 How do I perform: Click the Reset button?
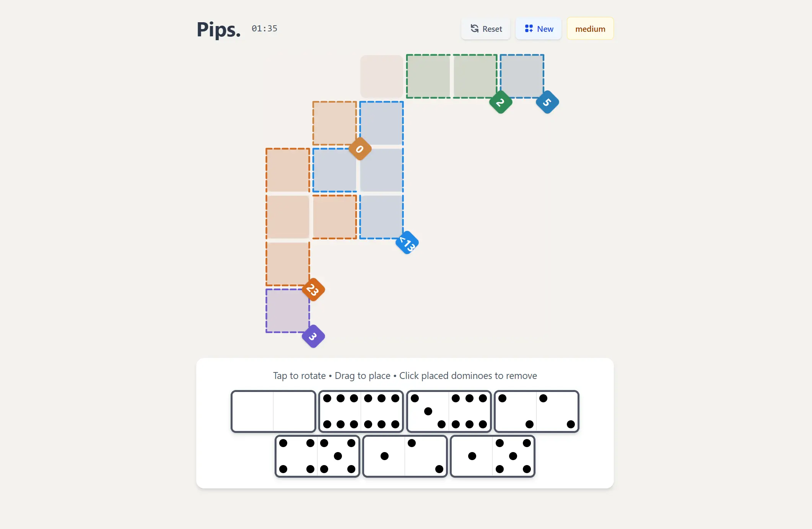coord(486,29)
